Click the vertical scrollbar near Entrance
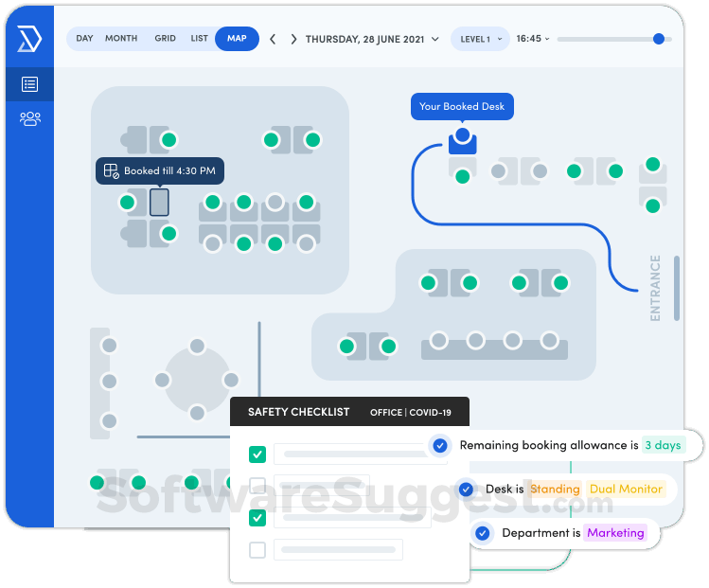This screenshot has height=588, width=709. pyautogui.click(x=677, y=289)
